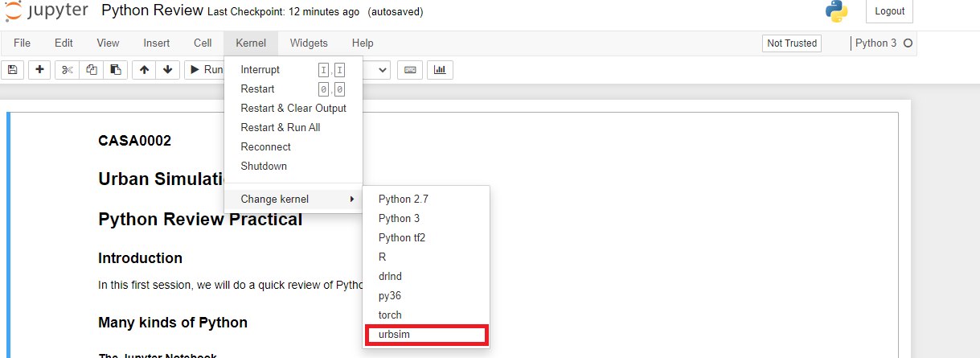The width and height of the screenshot is (980, 358).
Task: Switch kernel to py36
Action: pos(426,296)
